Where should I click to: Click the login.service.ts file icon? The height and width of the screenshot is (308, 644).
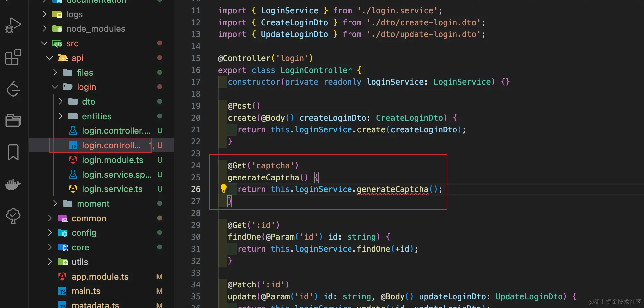coord(73,189)
